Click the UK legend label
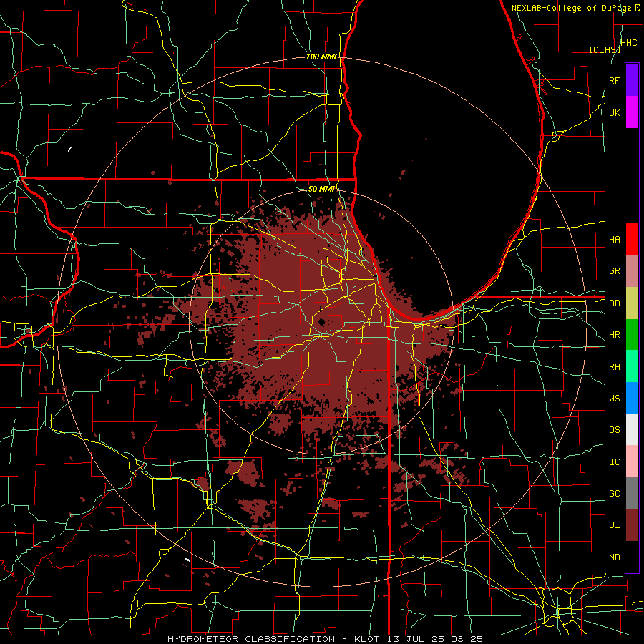 pyautogui.click(x=614, y=112)
